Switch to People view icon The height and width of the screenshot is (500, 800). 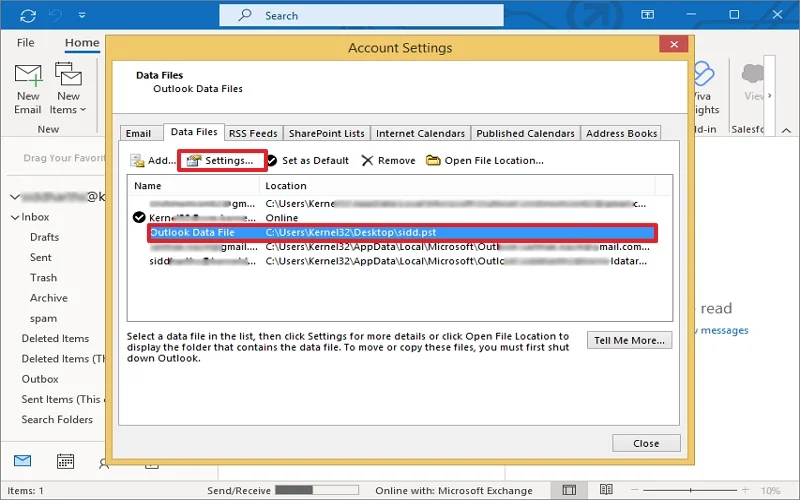click(104, 464)
